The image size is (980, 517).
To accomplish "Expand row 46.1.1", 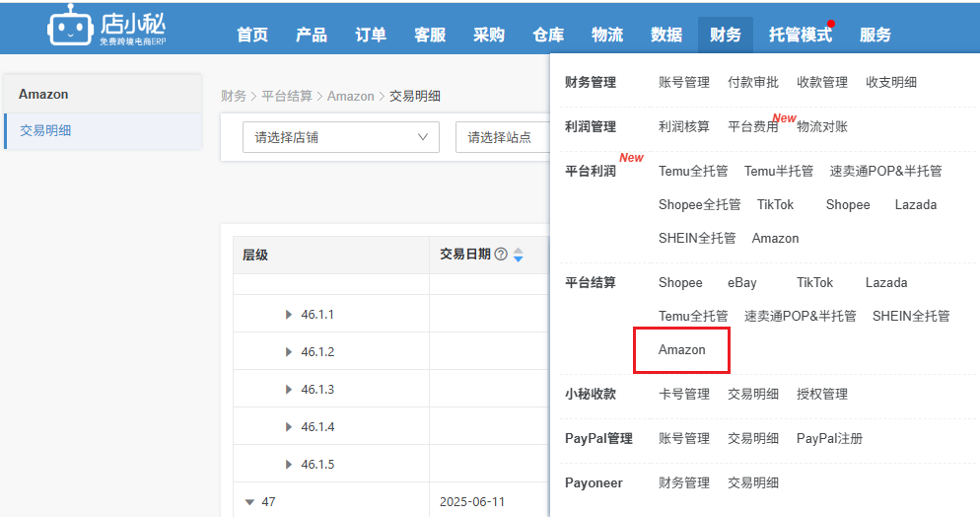I will [x=288, y=315].
